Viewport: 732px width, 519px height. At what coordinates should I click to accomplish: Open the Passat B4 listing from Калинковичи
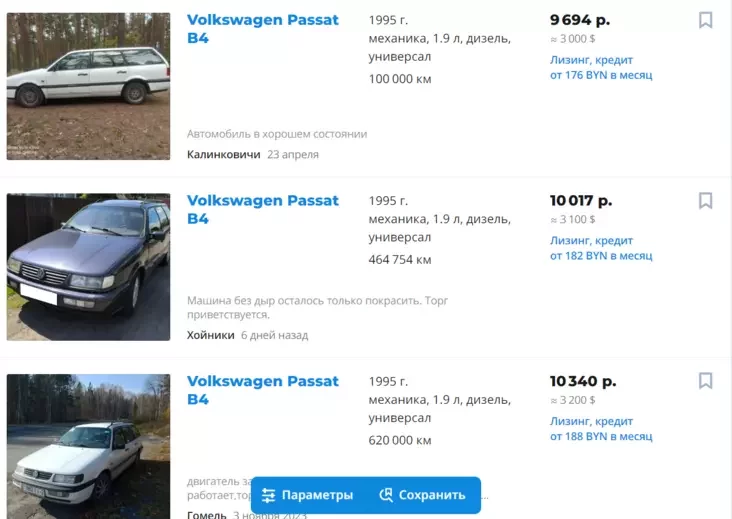coord(263,28)
